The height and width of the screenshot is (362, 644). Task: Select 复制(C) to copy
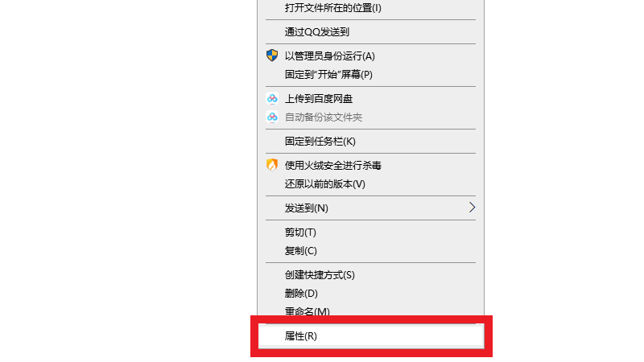tap(370, 251)
